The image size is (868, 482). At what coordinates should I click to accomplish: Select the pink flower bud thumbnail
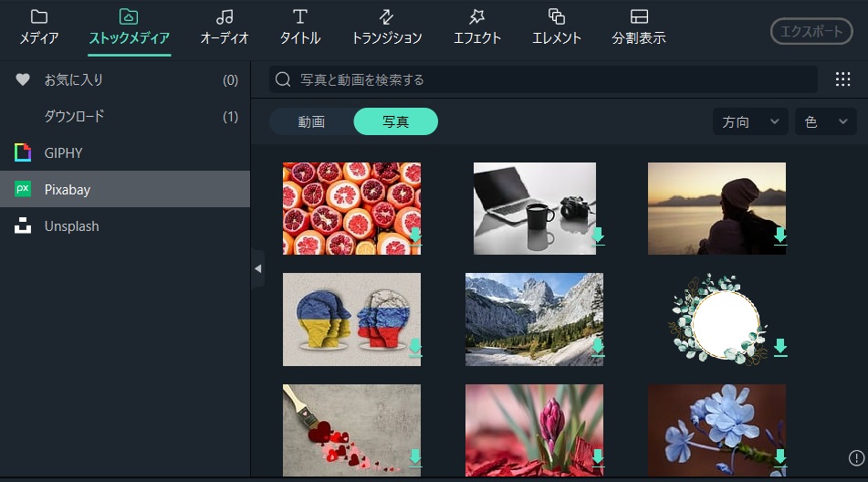pyautogui.click(x=534, y=431)
